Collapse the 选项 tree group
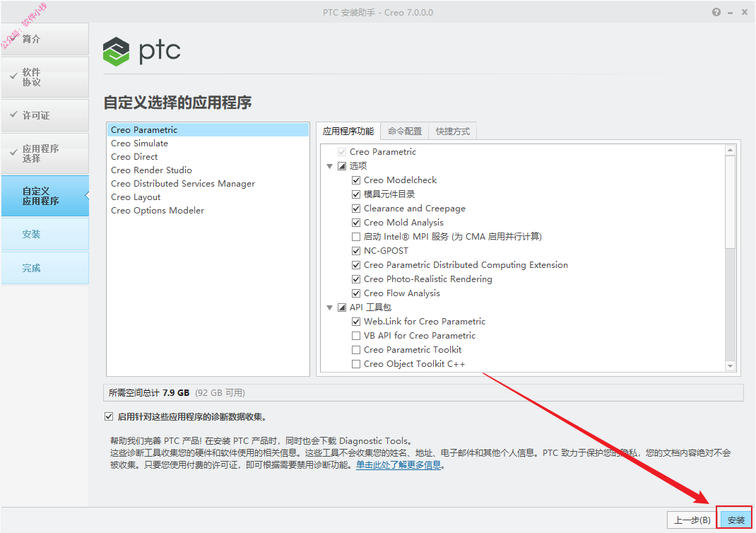Image resolution: width=756 pixels, height=533 pixels. pyautogui.click(x=330, y=166)
